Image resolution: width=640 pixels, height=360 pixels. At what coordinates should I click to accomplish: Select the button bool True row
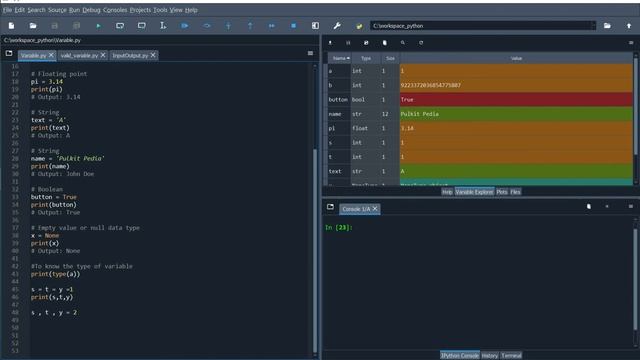[x=480, y=99]
